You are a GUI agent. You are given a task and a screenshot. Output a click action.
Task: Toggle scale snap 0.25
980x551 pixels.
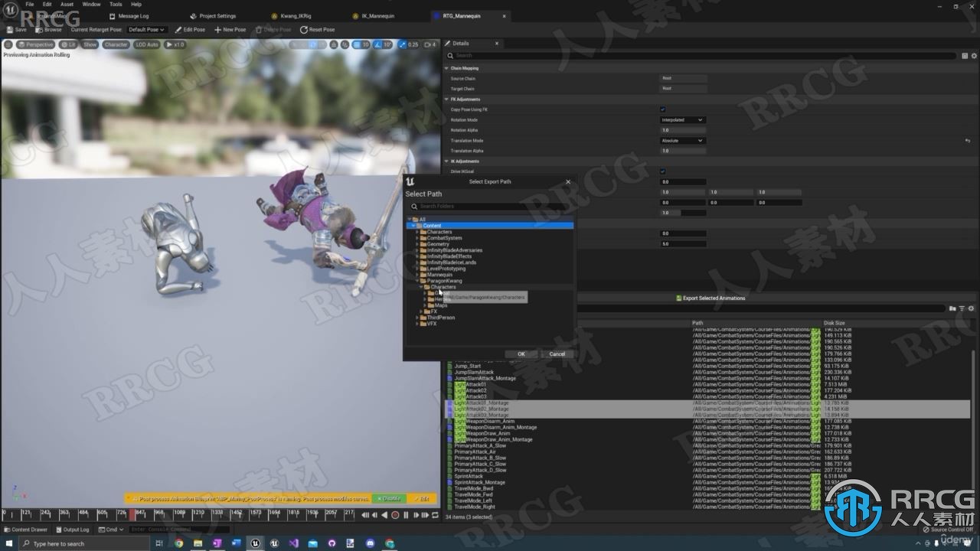pos(410,44)
